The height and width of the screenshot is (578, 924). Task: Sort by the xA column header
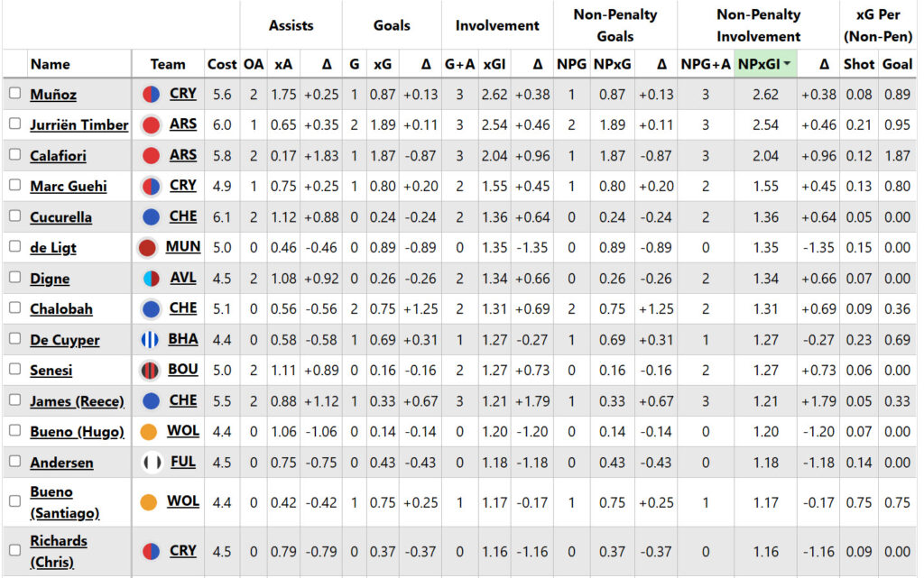pos(282,64)
